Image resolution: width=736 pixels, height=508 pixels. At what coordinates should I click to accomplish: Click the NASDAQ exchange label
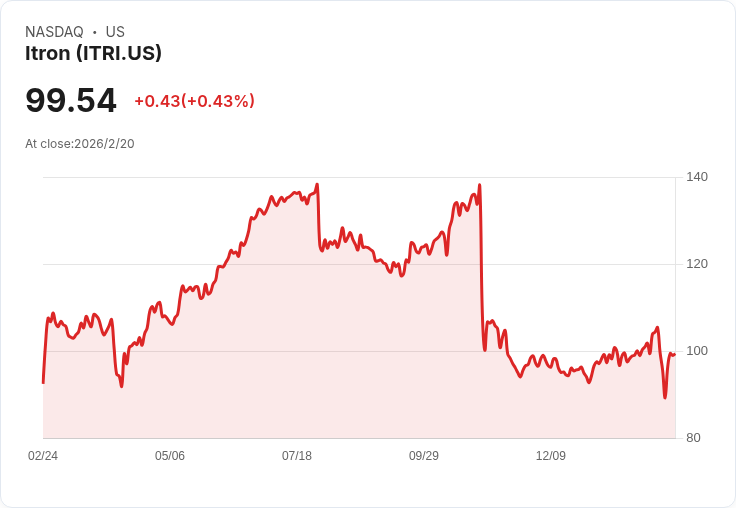tap(54, 32)
